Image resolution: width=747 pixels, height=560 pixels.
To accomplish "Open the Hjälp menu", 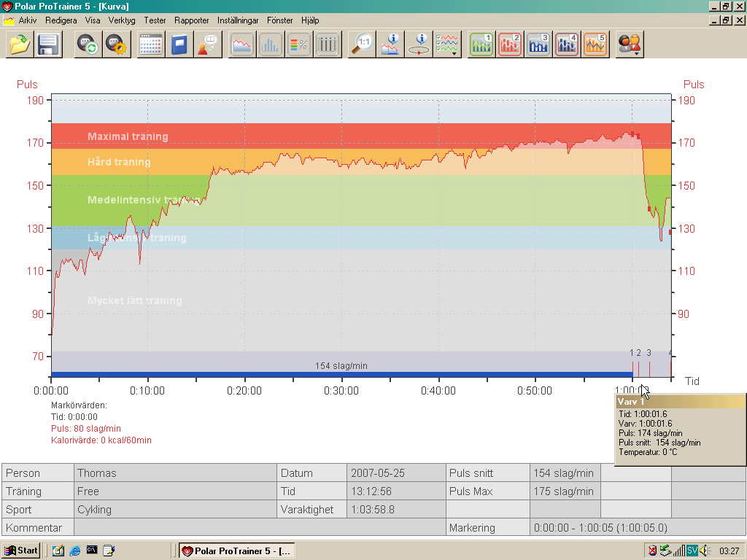I will click(310, 20).
